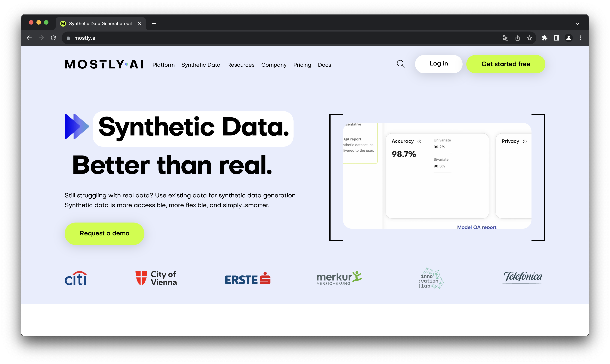Open the Chrome extensions puzzle menu
This screenshot has width=610, height=364.
point(544,38)
